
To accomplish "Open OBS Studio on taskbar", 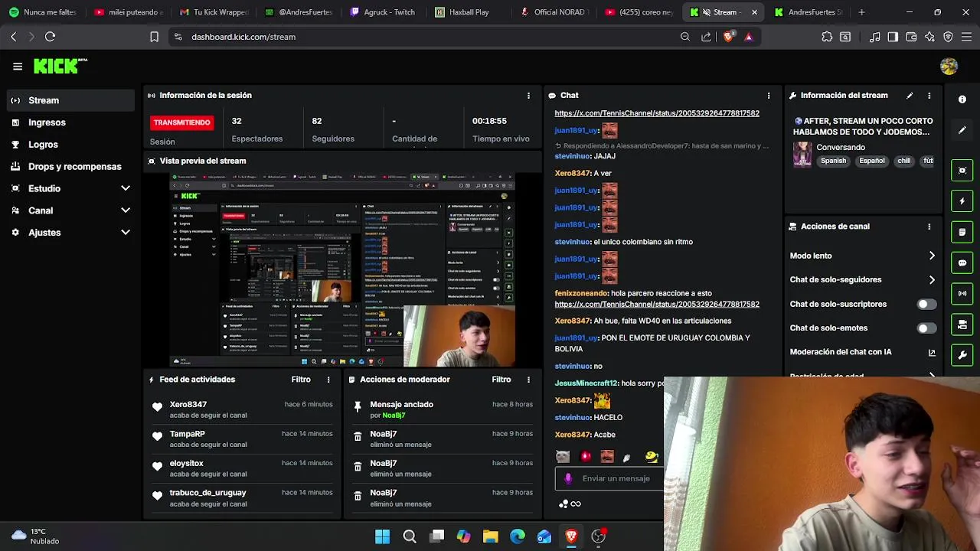I will pos(598,536).
